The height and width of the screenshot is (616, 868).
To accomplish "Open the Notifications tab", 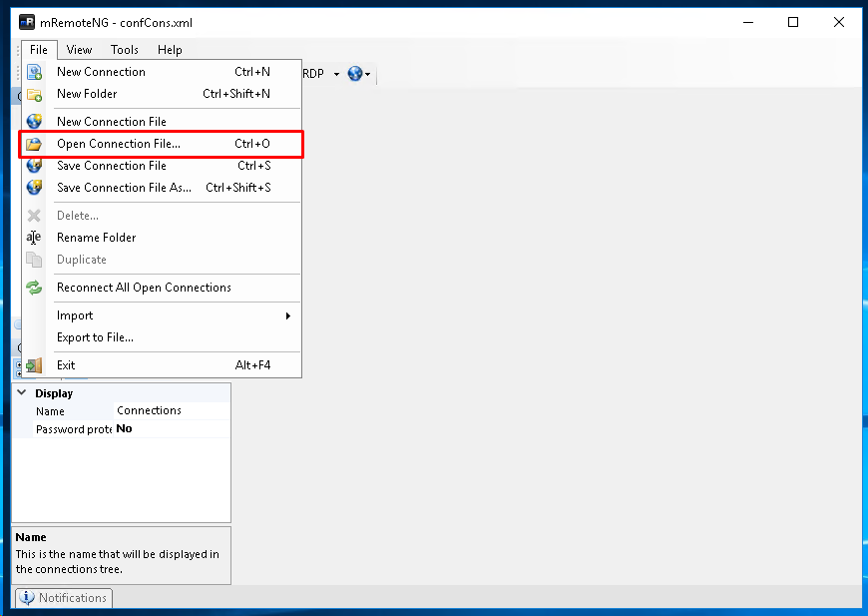I will click(64, 598).
